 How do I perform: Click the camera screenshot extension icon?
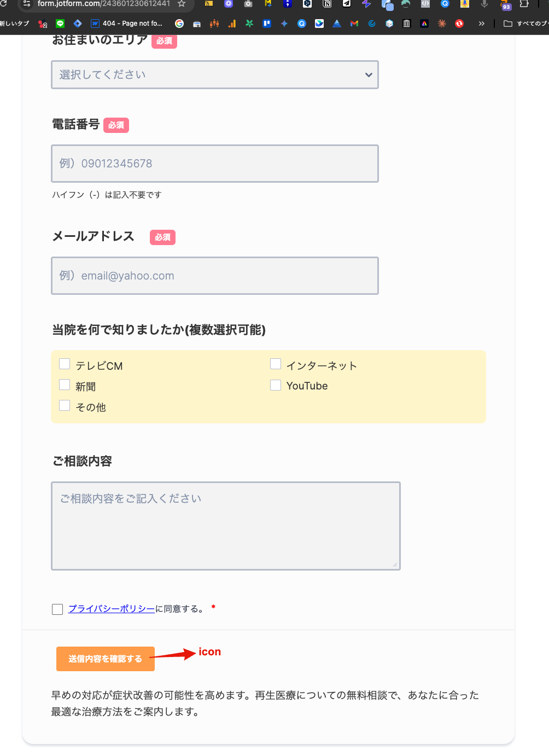(x=248, y=4)
